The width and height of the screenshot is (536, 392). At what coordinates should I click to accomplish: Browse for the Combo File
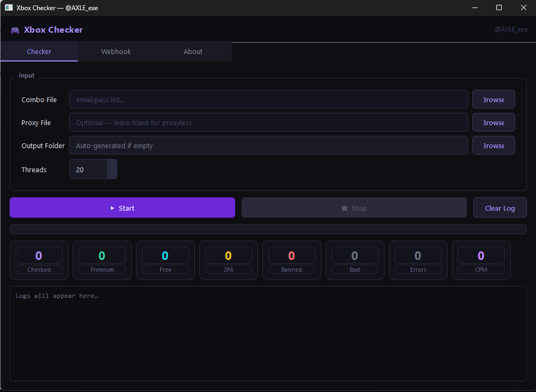493,99
